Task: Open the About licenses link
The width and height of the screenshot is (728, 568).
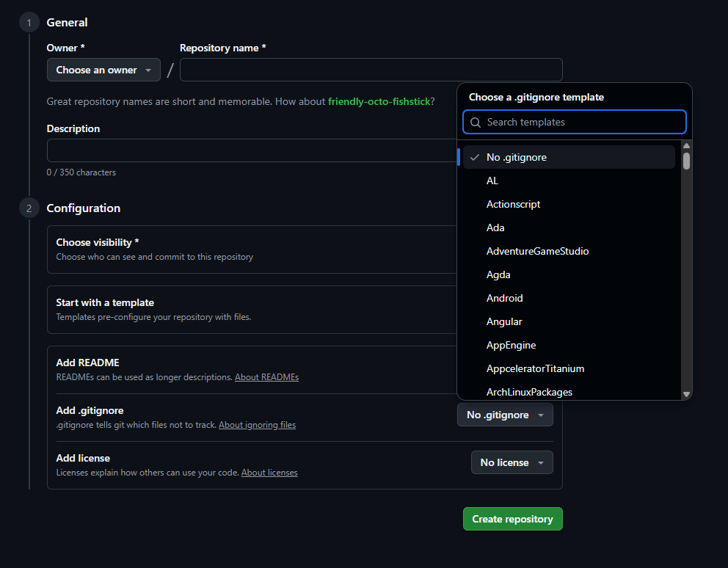Action: tap(269, 473)
